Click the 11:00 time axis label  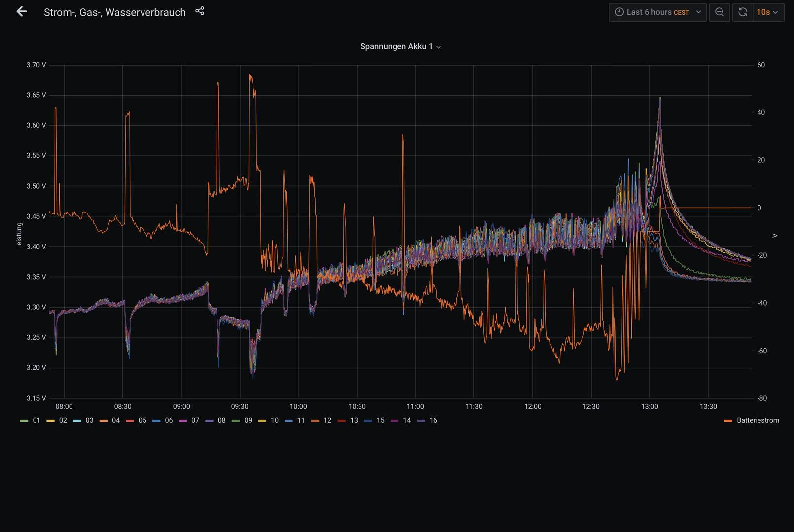click(415, 406)
